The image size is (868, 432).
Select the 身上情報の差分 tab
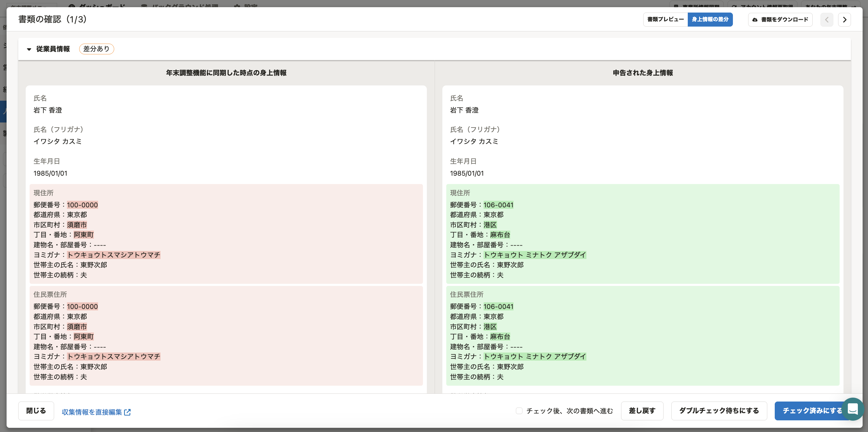click(710, 19)
